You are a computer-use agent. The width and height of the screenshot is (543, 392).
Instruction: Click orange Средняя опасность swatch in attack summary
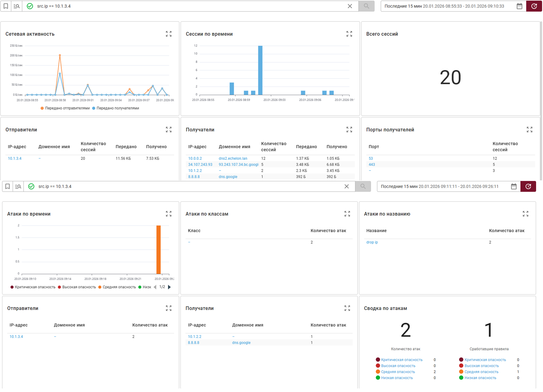tap(378, 372)
